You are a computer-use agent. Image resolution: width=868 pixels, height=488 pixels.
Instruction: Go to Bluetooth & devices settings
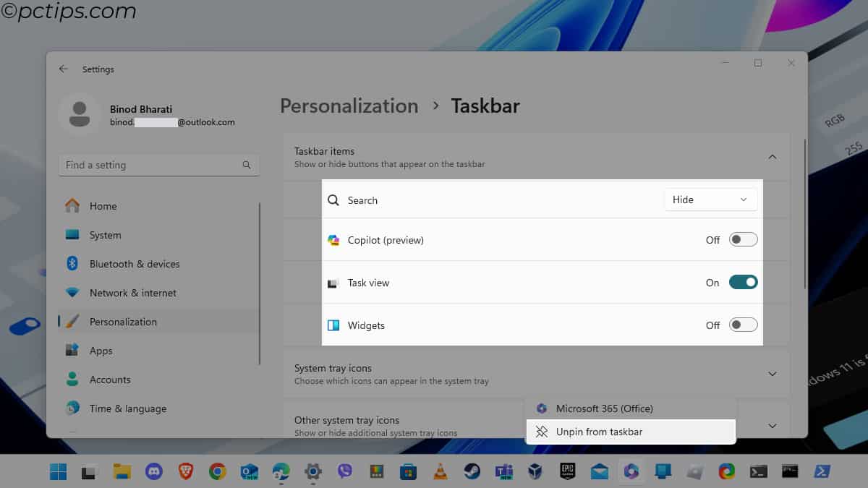[x=135, y=264]
